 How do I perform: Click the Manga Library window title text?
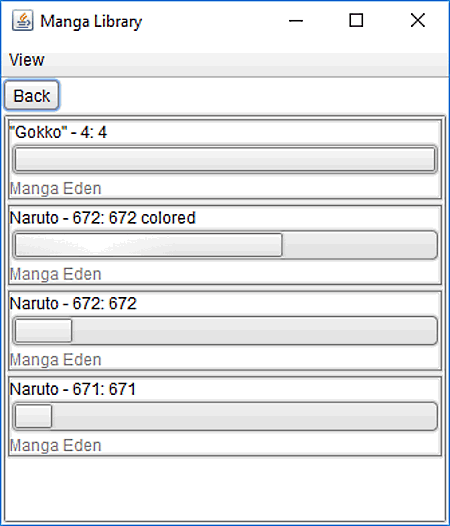pos(91,22)
